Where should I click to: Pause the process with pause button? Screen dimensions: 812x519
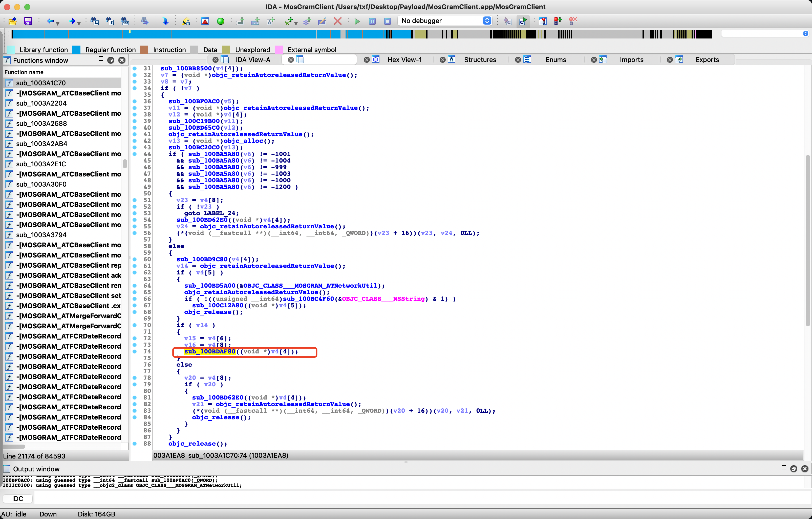pos(372,21)
